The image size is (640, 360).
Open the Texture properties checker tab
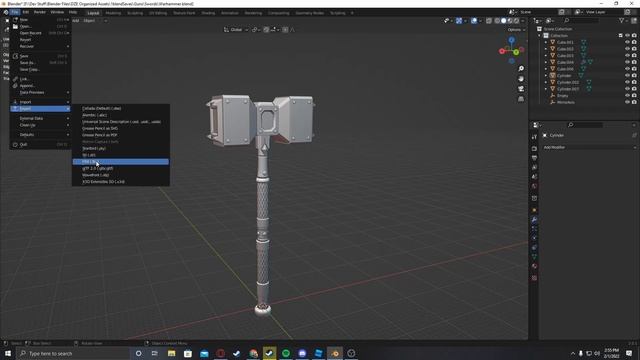[534, 278]
